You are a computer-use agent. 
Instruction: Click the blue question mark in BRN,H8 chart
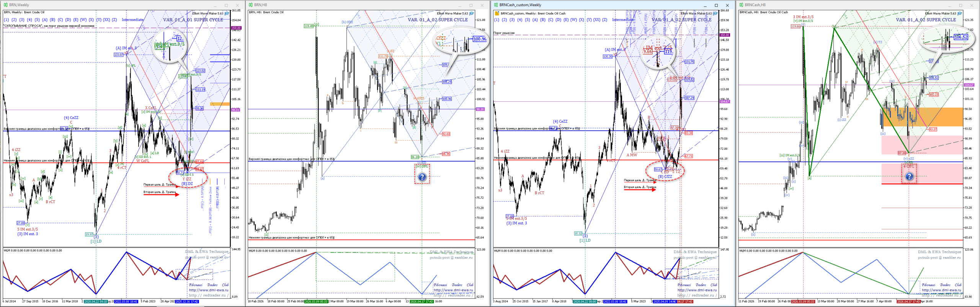421,177
